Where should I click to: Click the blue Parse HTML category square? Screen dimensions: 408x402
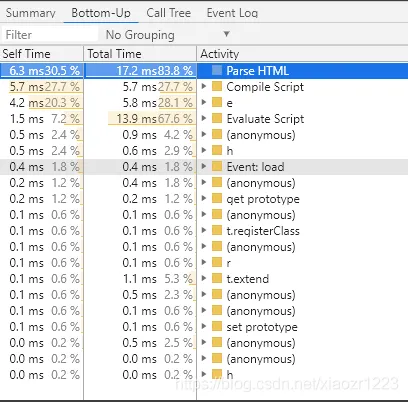[x=217, y=70]
